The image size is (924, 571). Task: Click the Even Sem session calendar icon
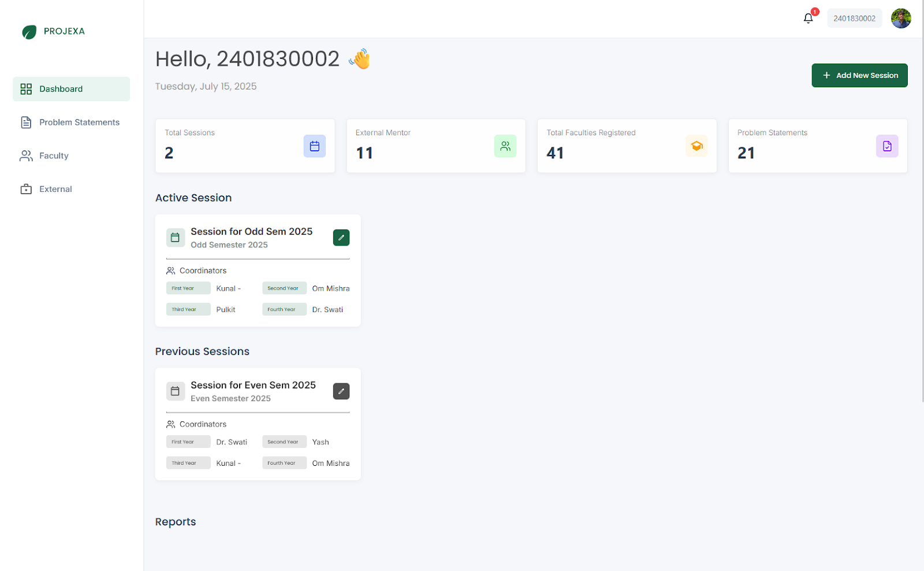point(176,391)
